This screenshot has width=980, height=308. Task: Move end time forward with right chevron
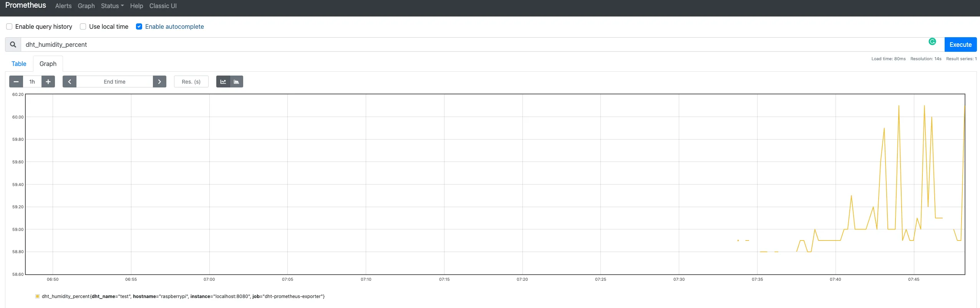159,82
